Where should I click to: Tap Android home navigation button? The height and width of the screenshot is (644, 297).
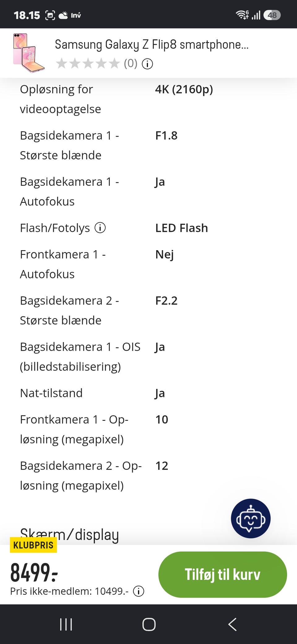pyautogui.click(x=149, y=624)
